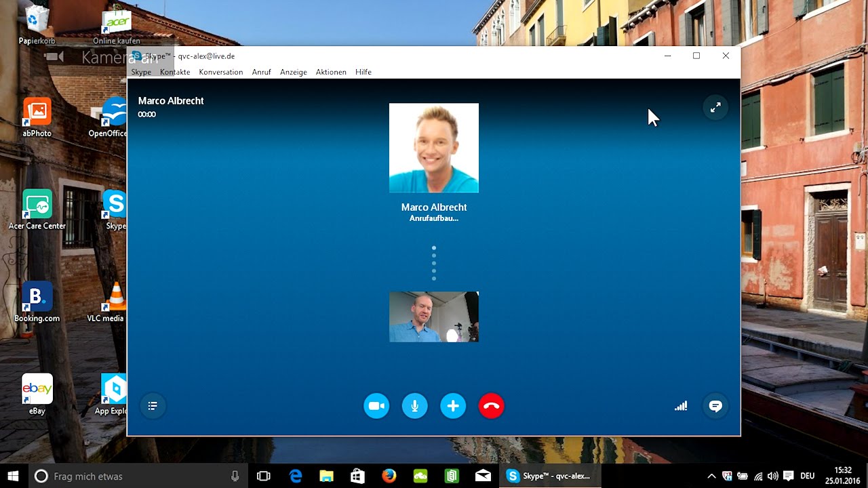Image resolution: width=868 pixels, height=488 pixels.
Task: Select the Booking.com desktop icon
Action: 37,302
